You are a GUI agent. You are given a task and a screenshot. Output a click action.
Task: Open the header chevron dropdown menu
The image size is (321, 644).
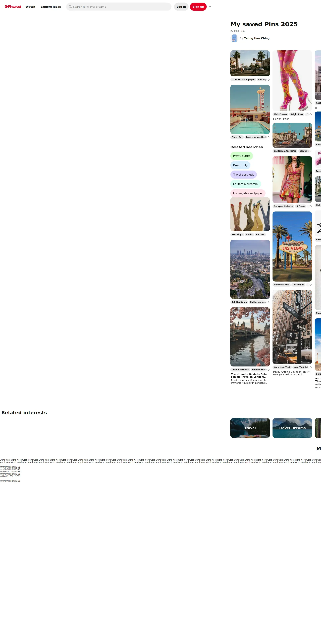(x=210, y=7)
